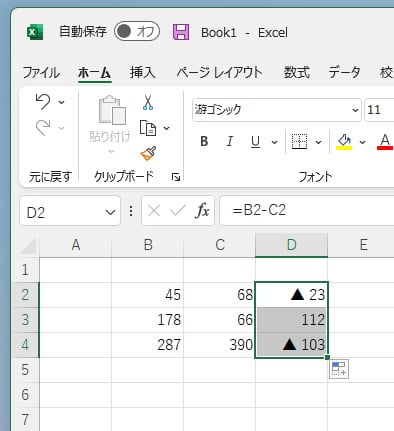Expand the 貼り付け paste options arrow

click(111, 151)
